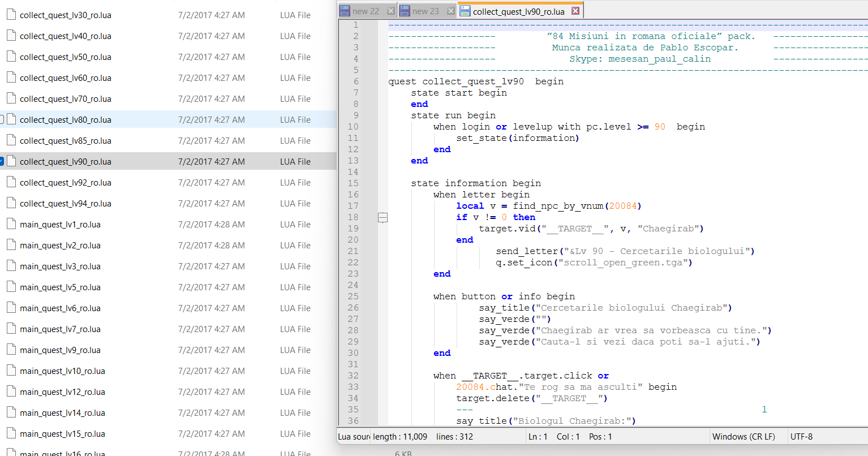Close the new 22 tab
This screenshot has width=868, height=456.
click(390, 11)
